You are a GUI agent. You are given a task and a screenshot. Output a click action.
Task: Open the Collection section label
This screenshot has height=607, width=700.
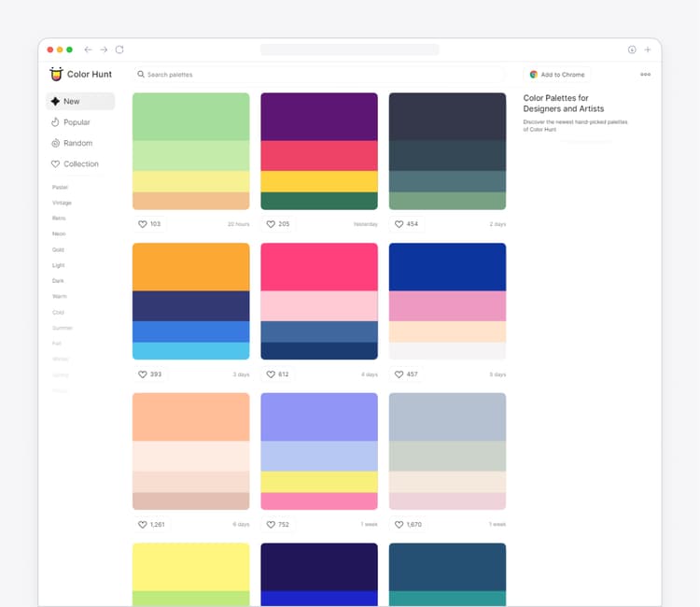click(81, 164)
